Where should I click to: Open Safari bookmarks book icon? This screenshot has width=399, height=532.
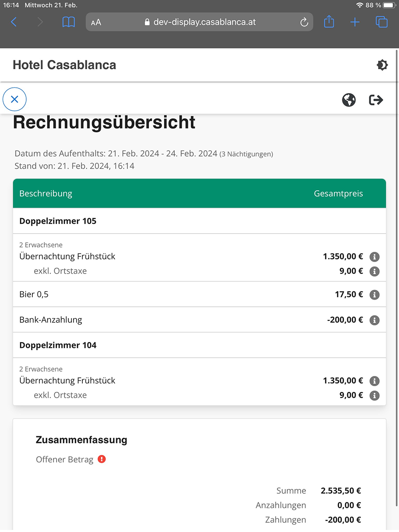coord(69,22)
